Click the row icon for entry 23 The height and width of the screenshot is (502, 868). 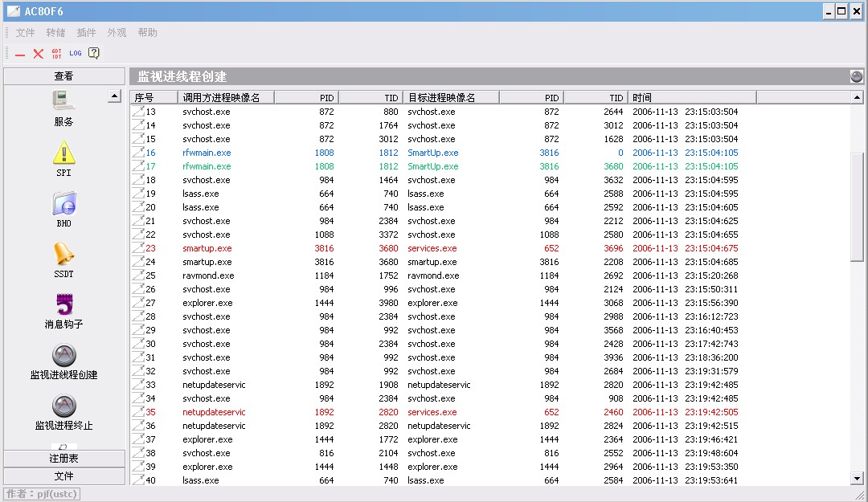click(x=137, y=248)
